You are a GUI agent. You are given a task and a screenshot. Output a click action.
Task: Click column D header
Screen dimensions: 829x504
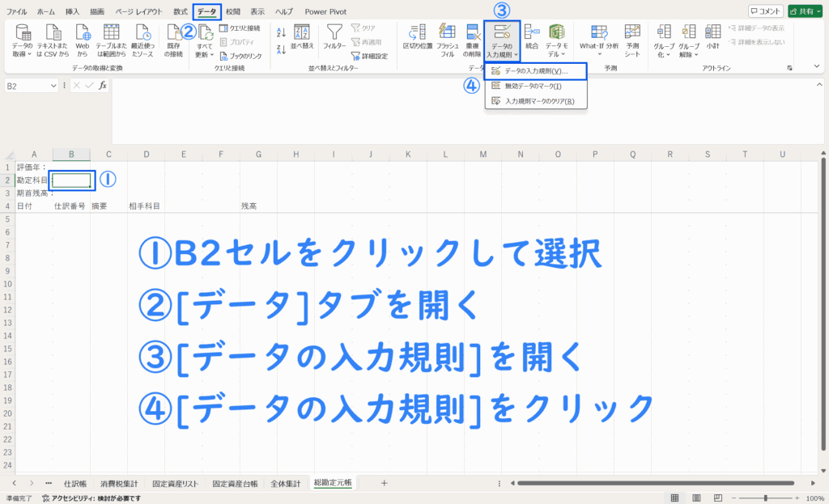coord(146,155)
